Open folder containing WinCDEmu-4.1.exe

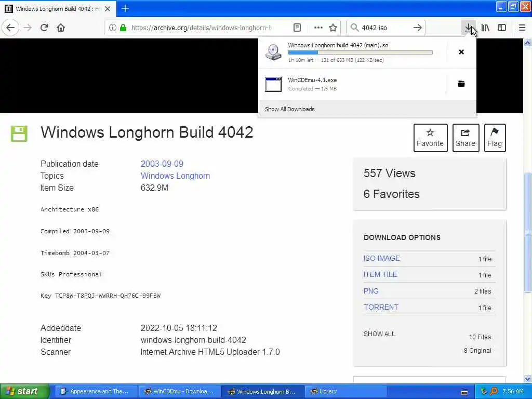tap(461, 84)
